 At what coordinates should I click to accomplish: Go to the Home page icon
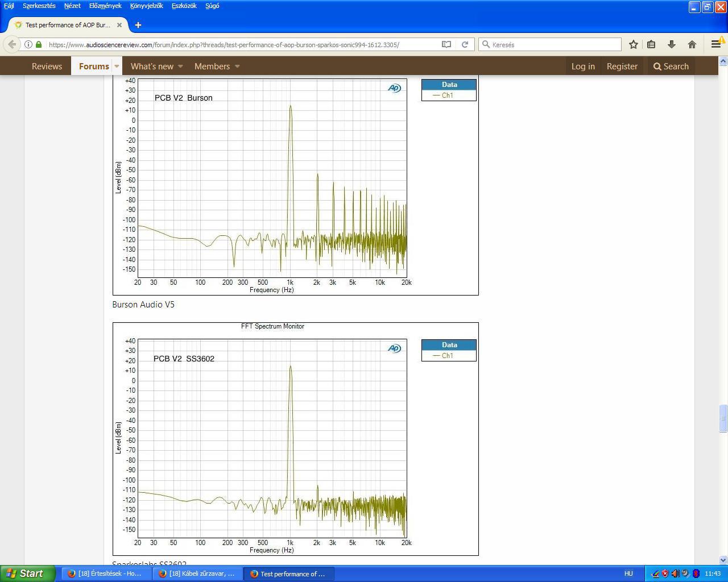click(x=692, y=44)
